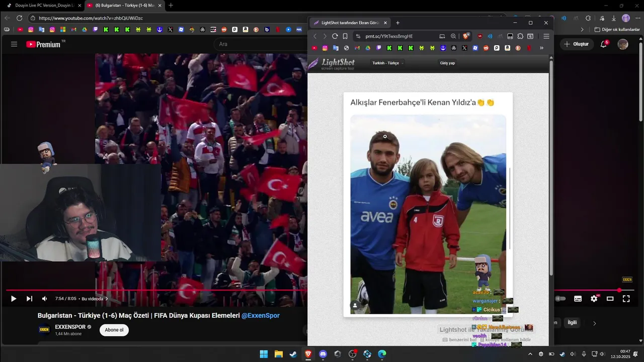Open the 'Turkish - Türkçe' language dropdown

coord(387,63)
